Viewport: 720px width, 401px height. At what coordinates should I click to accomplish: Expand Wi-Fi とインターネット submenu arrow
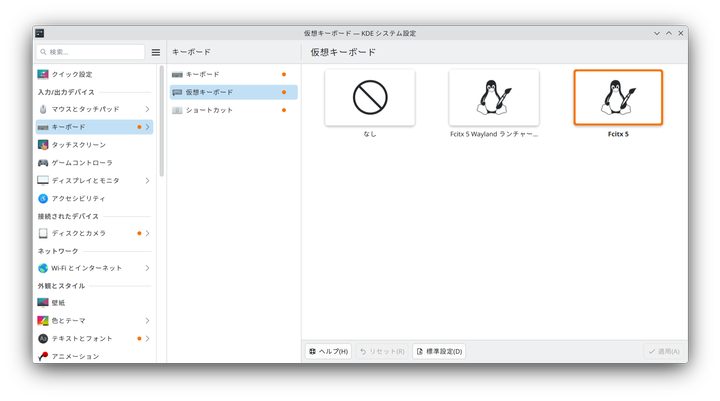147,268
